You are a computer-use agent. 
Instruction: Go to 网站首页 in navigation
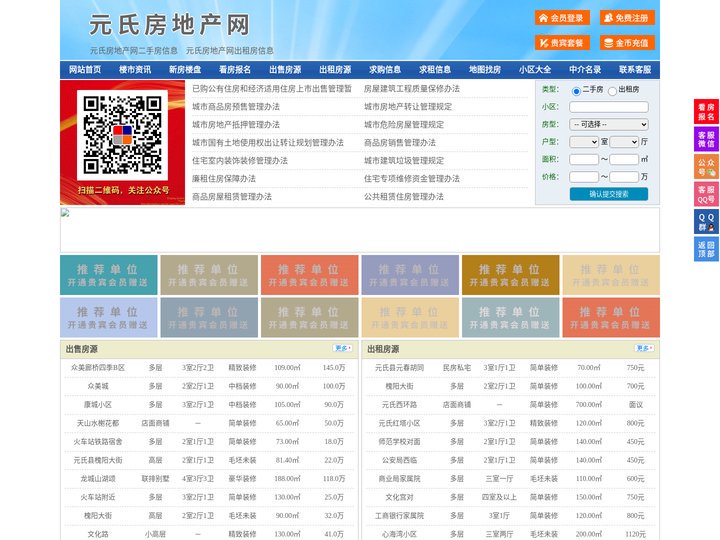pyautogui.click(x=85, y=70)
